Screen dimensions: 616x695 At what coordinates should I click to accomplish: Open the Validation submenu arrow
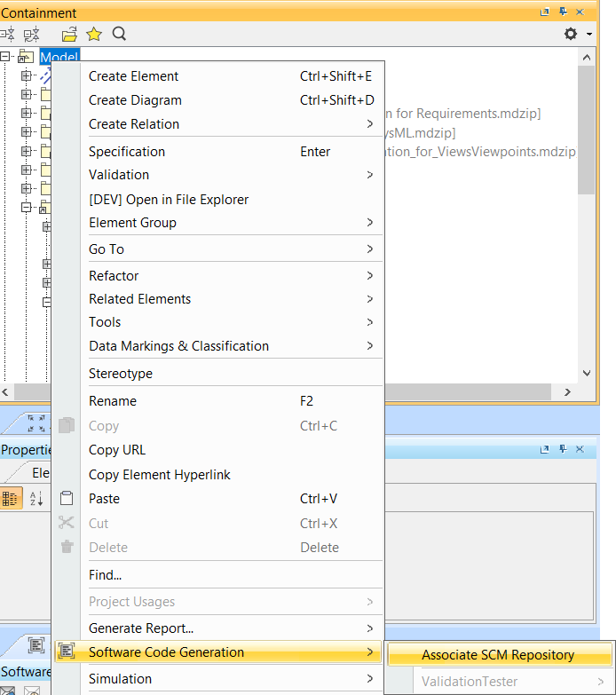369,175
